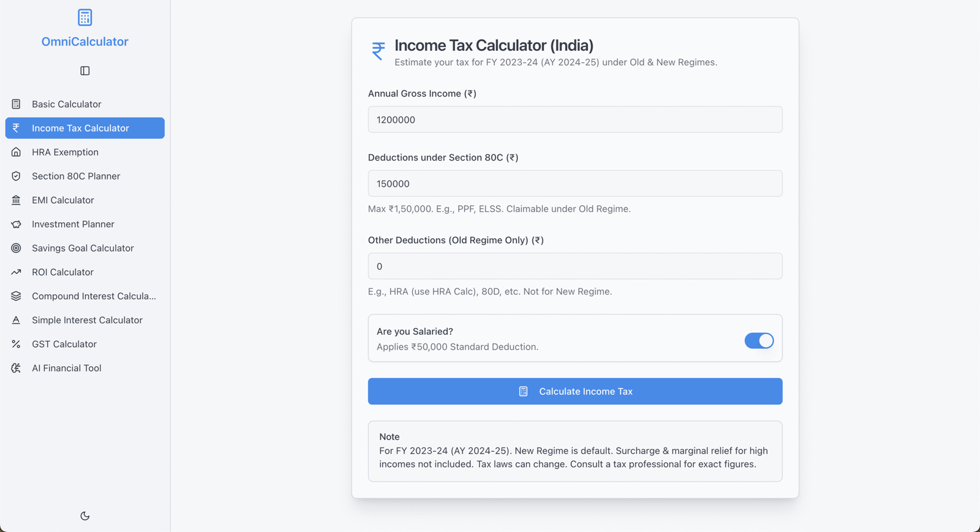
Task: Click the EMI Calculator bank icon
Action: 16,200
